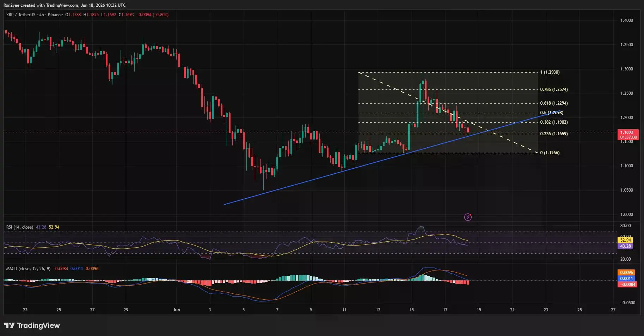The image size is (644, 336).
Task: Click the RSI 80.00 axis label
Action: (x=626, y=226)
